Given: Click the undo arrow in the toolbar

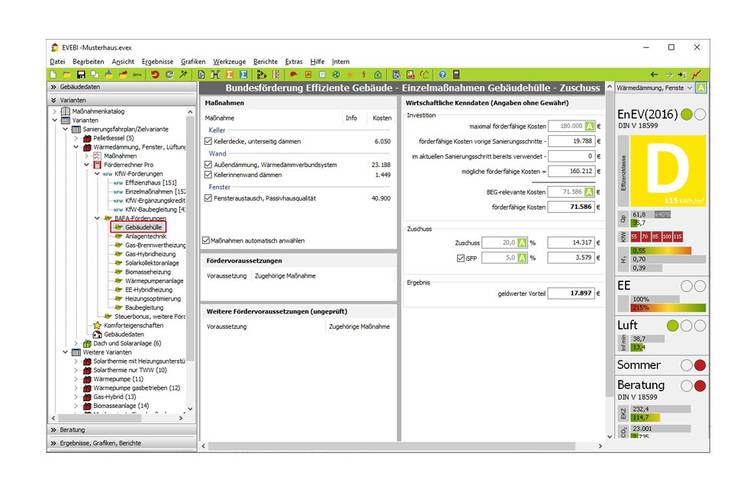Looking at the screenshot, I should coord(155,75).
